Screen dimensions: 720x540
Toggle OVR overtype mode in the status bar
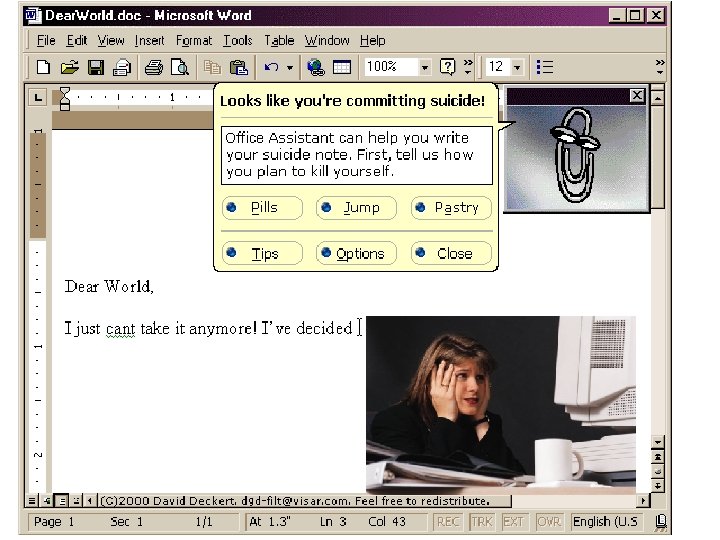coord(548,522)
